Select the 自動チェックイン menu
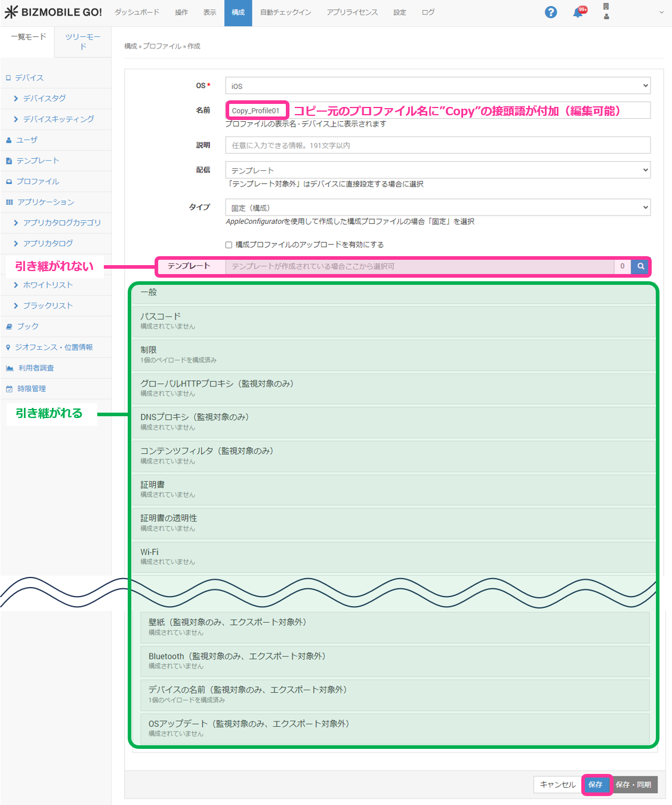672x805 pixels. pyautogui.click(x=285, y=13)
